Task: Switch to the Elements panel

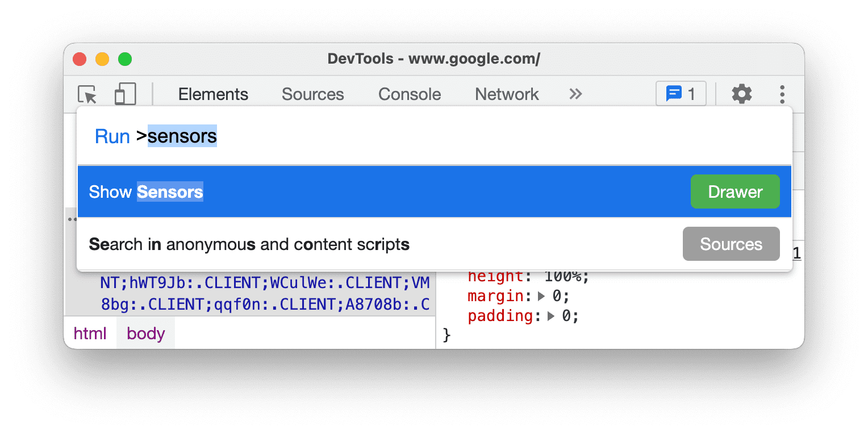Action: click(x=213, y=94)
